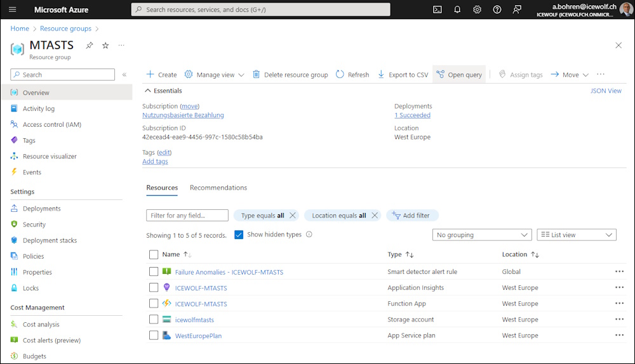The height and width of the screenshot is (364, 635).
Task: Open row menu for Application Insights resource
Action: pos(619,287)
